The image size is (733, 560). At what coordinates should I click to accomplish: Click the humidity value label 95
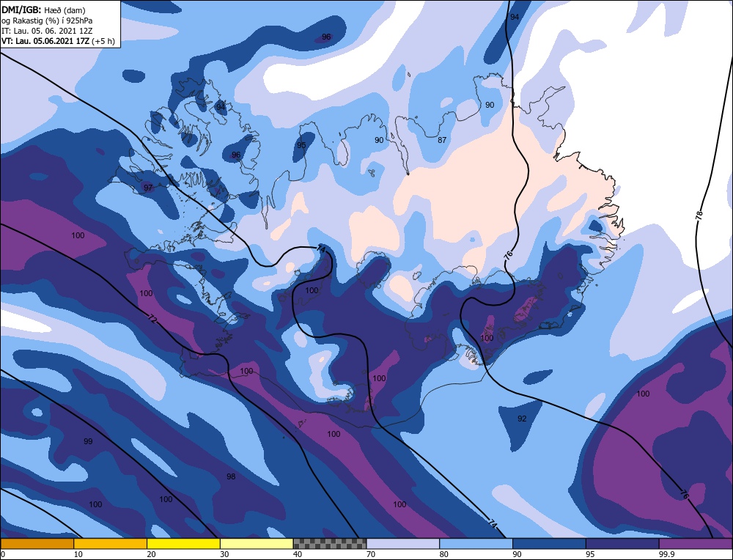(x=301, y=145)
